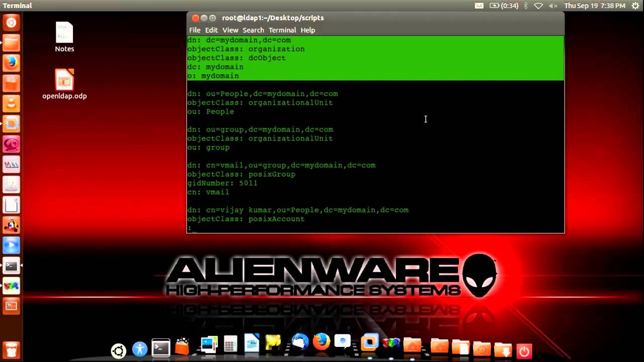
Task: Click the pink Debian swirl launcher icon
Action: tap(11, 144)
